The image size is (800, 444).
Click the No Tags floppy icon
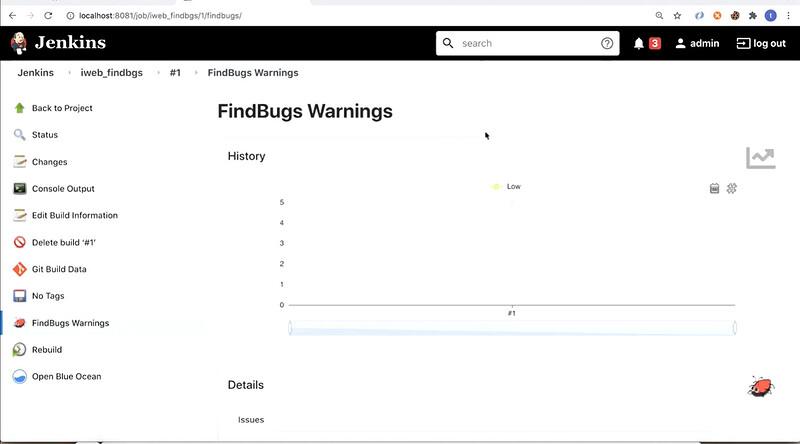click(x=19, y=295)
